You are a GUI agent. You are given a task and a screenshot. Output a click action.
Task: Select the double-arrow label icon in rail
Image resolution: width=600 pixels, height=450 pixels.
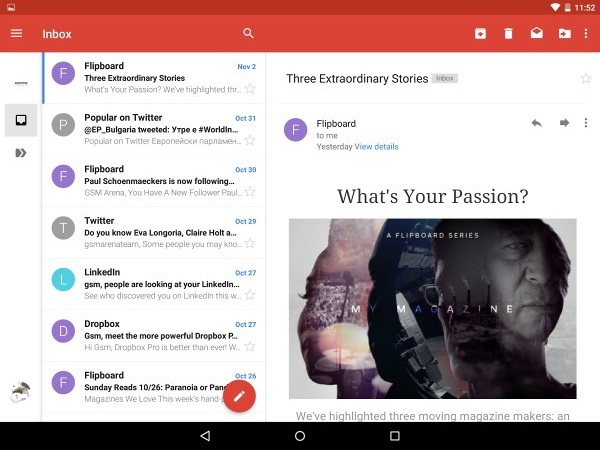(21, 153)
